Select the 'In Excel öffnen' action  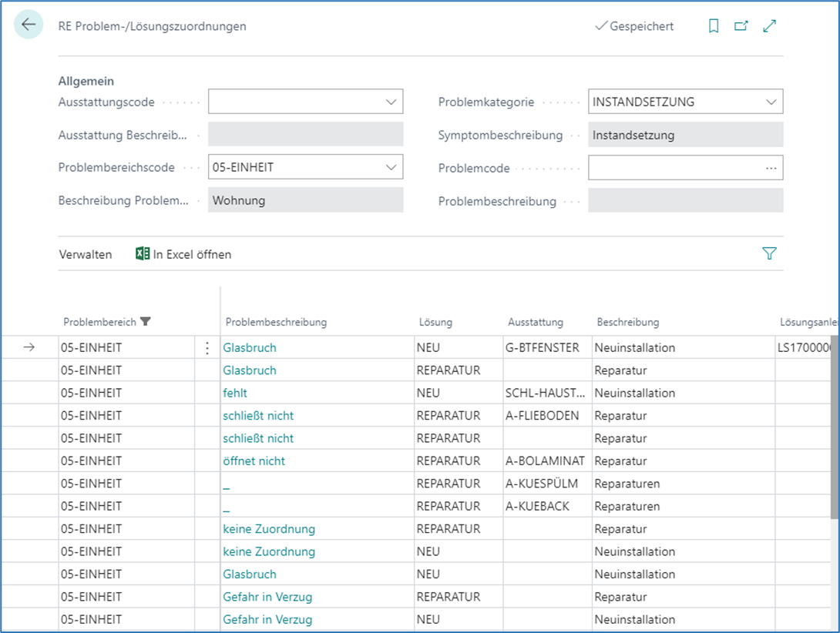pyautogui.click(x=192, y=254)
